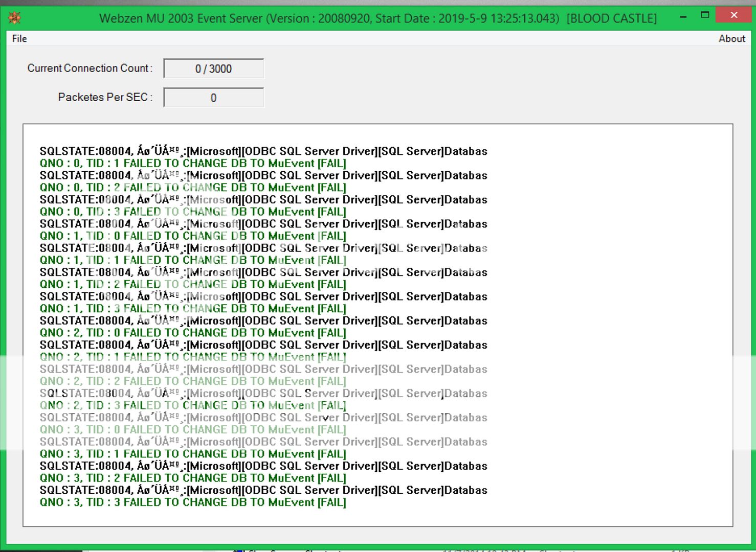Select the first SQLSTATE:08004 error line

pos(263,151)
